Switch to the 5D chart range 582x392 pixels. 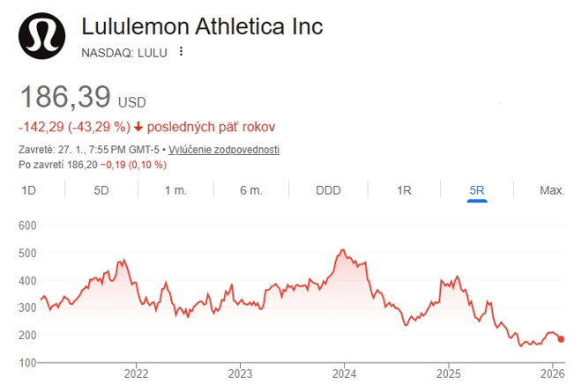pyautogui.click(x=101, y=190)
